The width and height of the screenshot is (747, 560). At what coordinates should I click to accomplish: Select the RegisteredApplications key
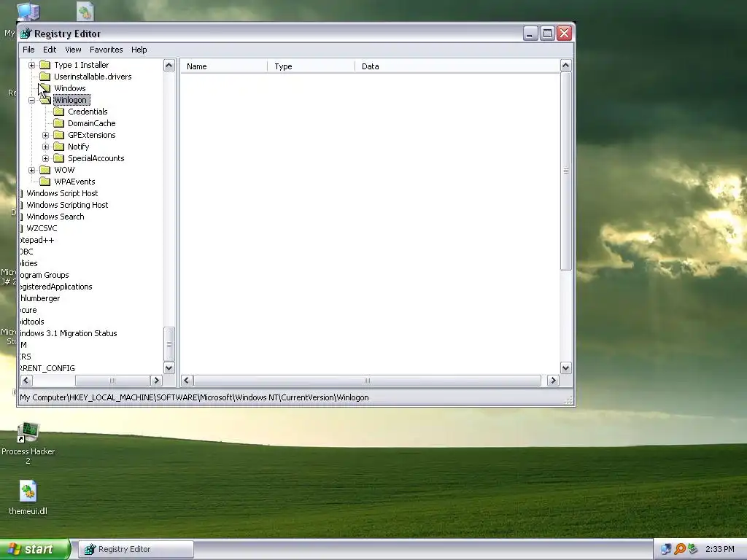pos(55,287)
